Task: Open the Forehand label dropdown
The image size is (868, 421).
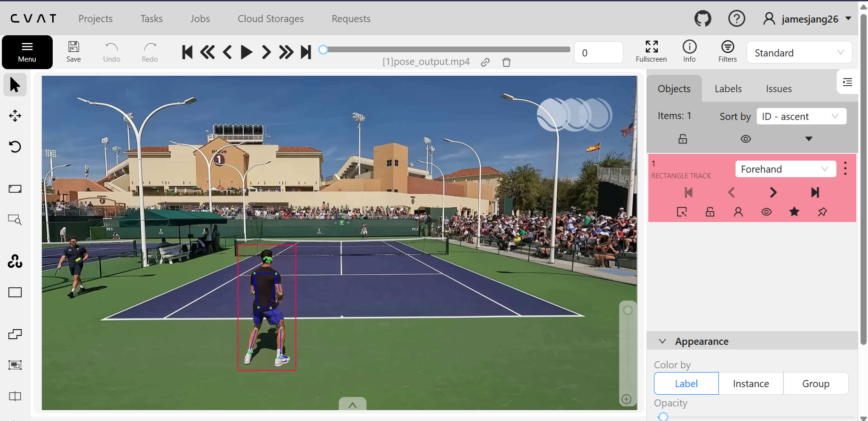Action: coord(785,169)
